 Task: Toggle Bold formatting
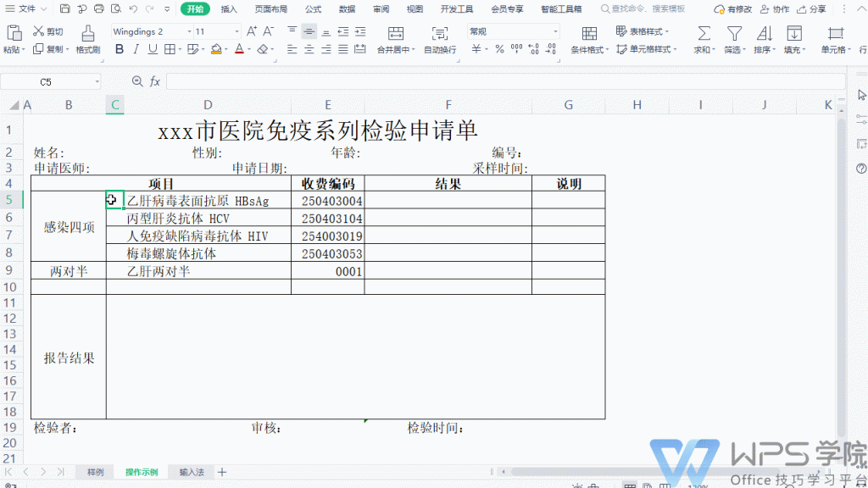point(120,49)
